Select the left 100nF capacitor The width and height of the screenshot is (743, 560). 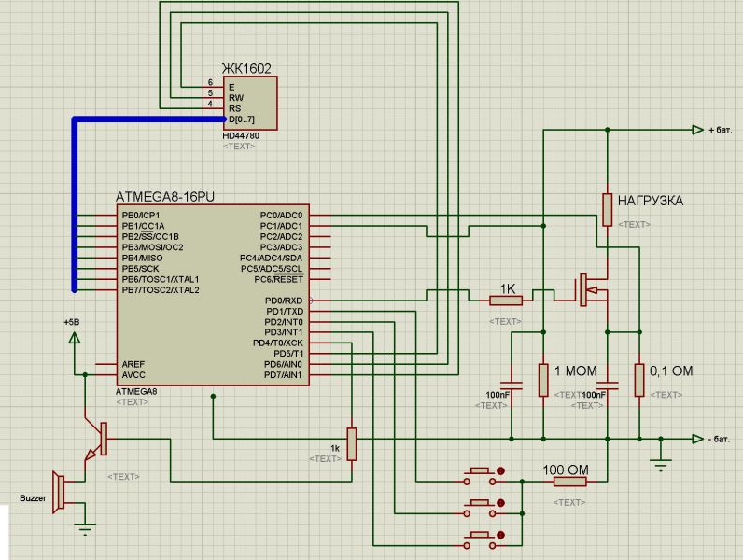512,385
